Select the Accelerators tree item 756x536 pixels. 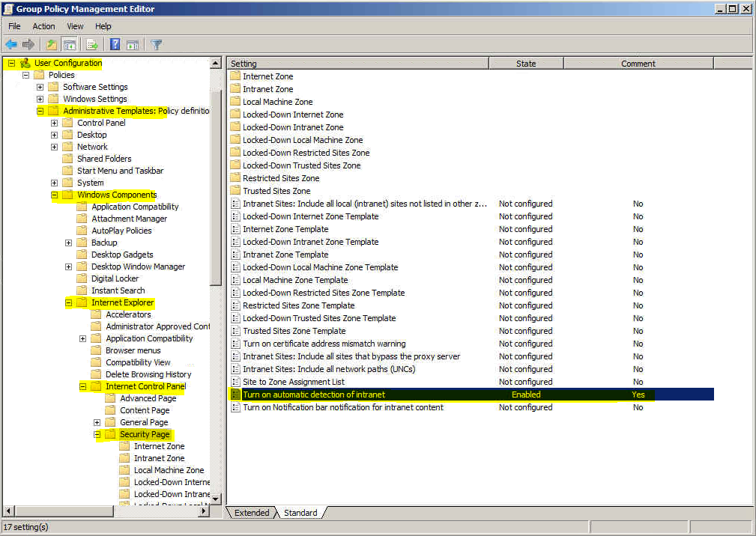click(x=128, y=314)
